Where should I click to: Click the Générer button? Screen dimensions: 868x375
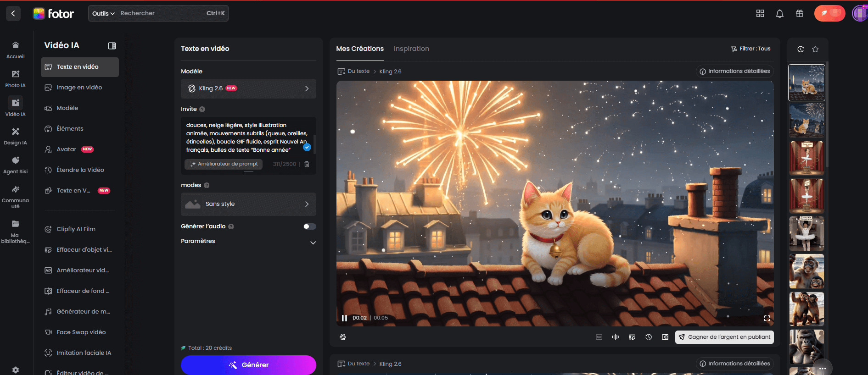click(x=248, y=365)
